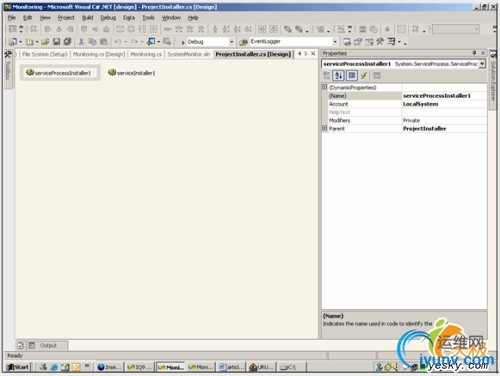Open the EventLogger find combo dropdown
500x376 pixels.
pyautogui.click(x=335, y=42)
